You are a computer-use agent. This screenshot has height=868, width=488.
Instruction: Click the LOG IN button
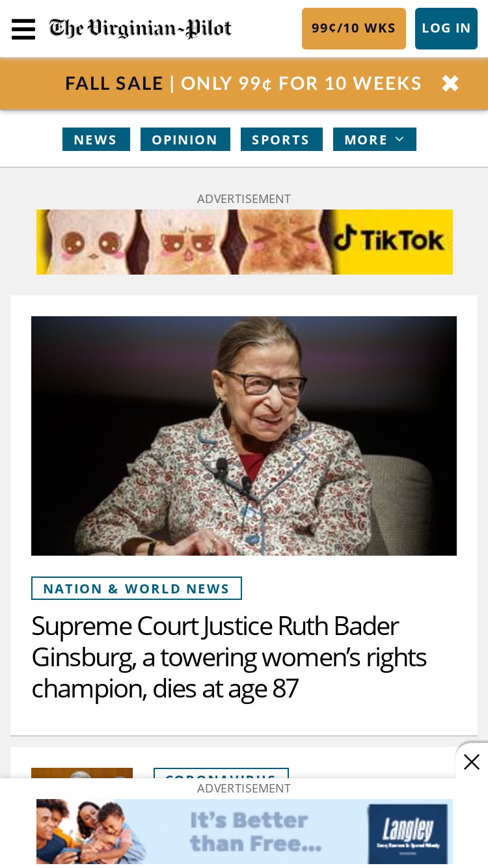[x=446, y=29]
